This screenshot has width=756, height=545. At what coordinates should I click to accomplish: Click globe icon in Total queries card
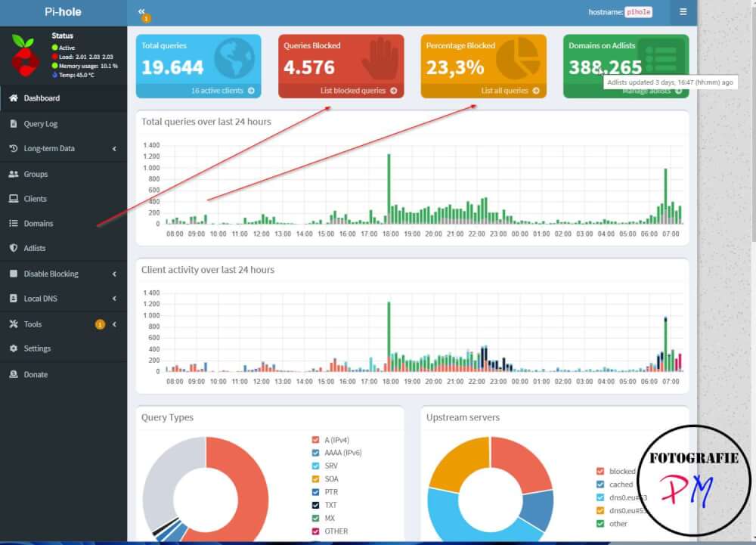(234, 59)
